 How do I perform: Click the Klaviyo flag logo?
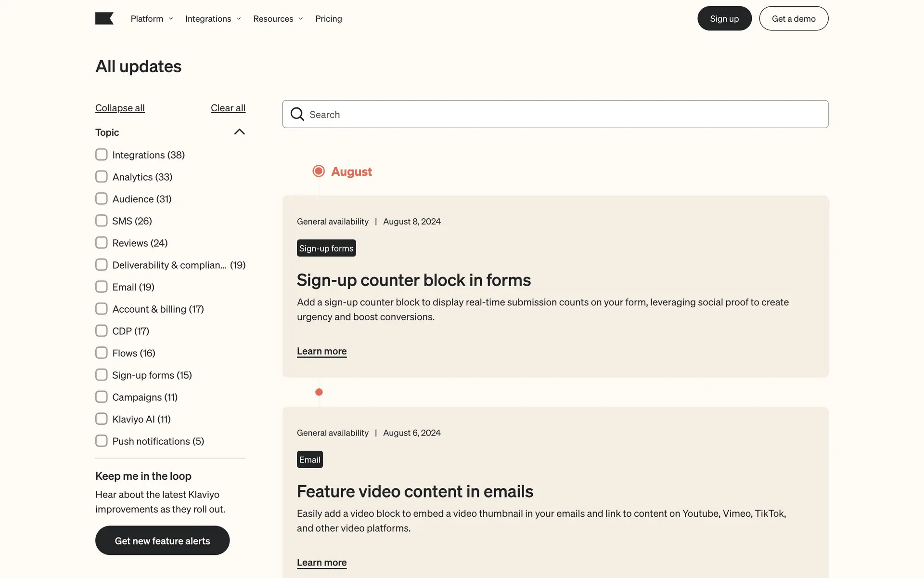pos(104,18)
